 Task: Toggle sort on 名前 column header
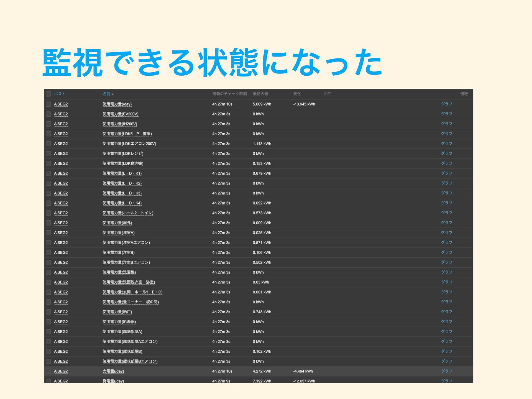[106, 94]
